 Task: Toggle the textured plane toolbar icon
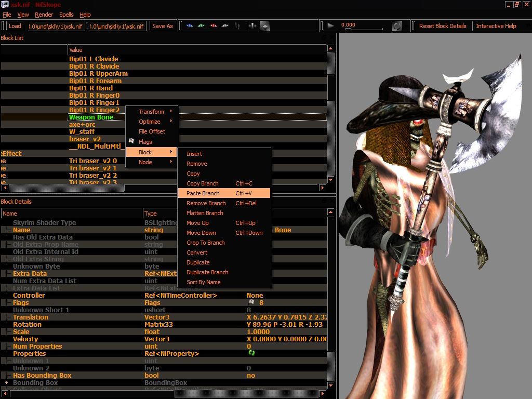tap(264, 26)
